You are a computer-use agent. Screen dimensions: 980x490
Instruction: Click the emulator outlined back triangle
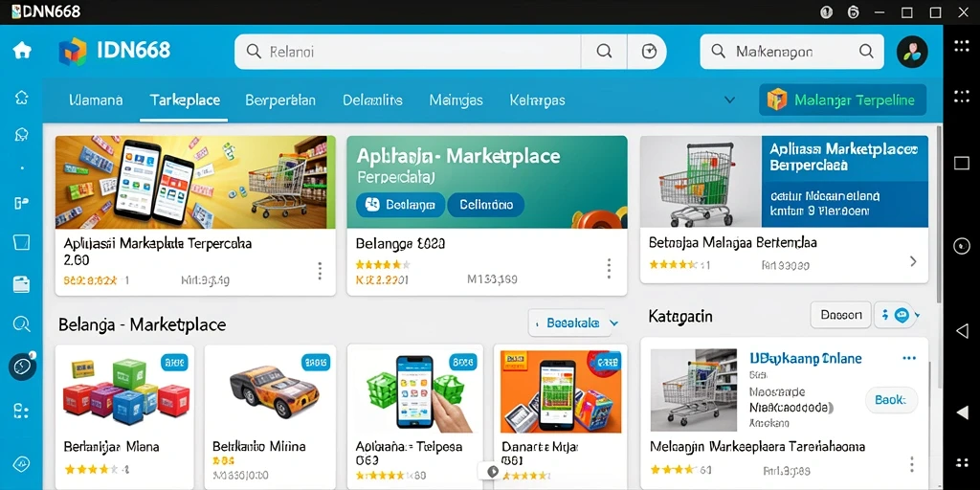point(961,331)
